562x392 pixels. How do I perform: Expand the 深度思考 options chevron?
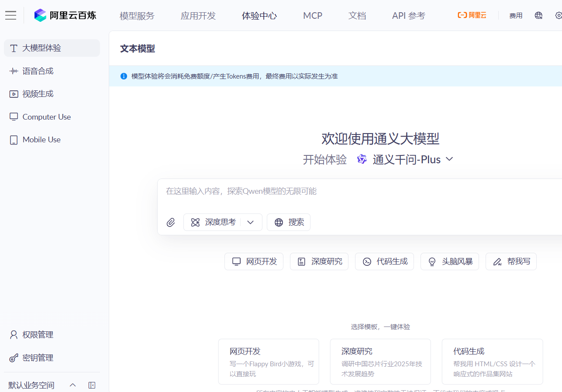pyautogui.click(x=251, y=222)
